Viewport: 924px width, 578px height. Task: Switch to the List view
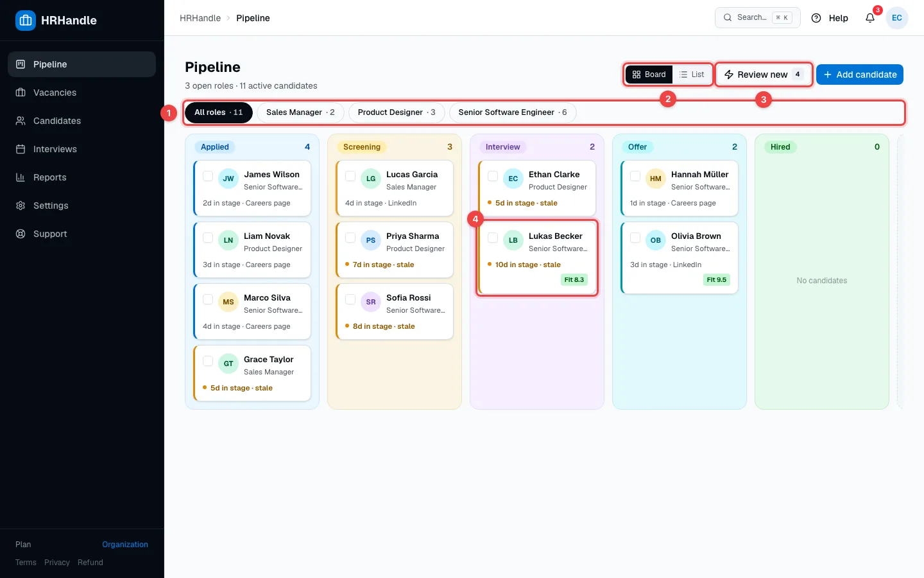pos(692,74)
